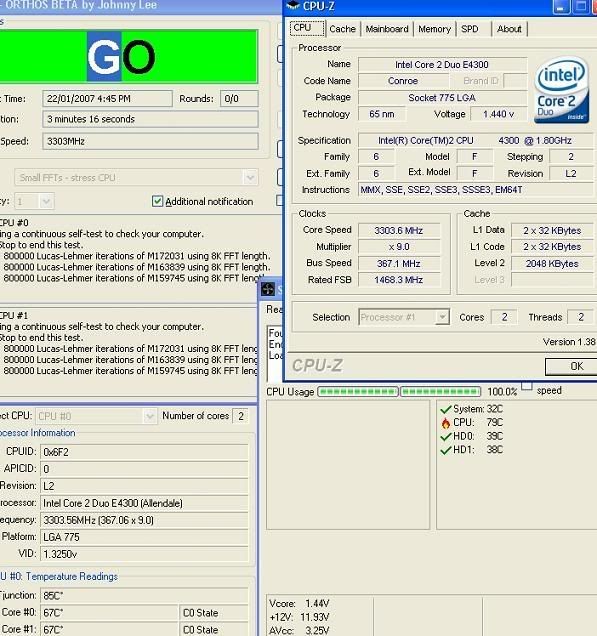Click the checkmark icon next to HD1 38C
This screenshot has width=597, height=636.
[x=446, y=450]
